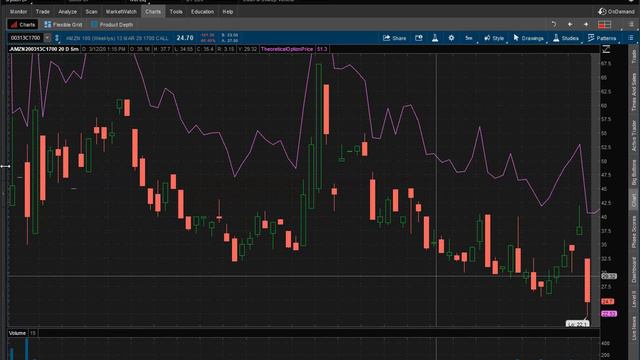Viewport: 640px width, 360px height.
Task: Click the hamburger menu icon beside grid selector
Action: pos(631,24)
